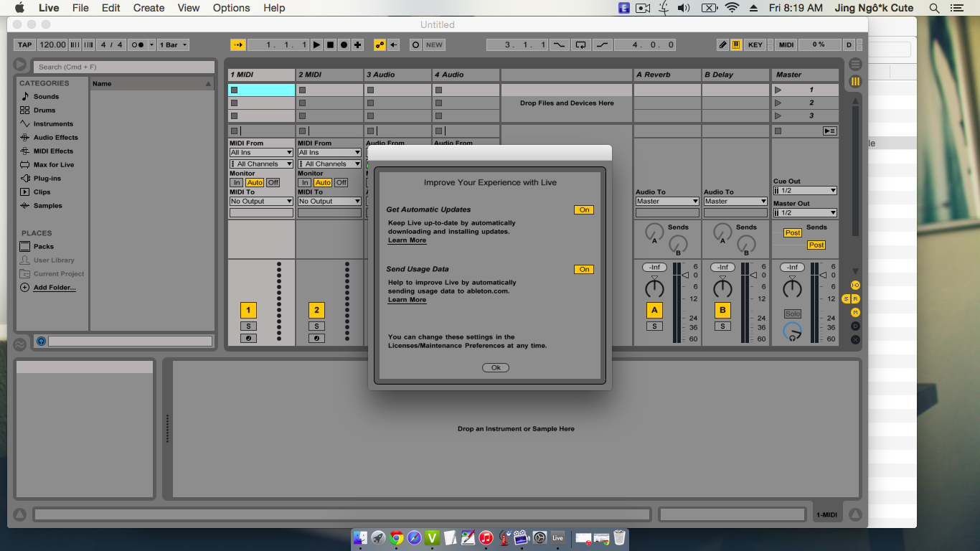Set track 1 monitor to In

(237, 182)
